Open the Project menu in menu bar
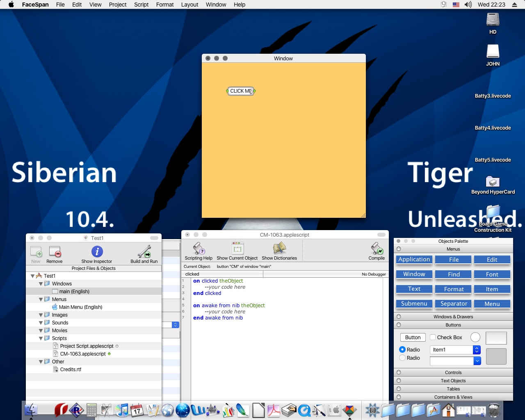525x420 pixels. coord(118,5)
